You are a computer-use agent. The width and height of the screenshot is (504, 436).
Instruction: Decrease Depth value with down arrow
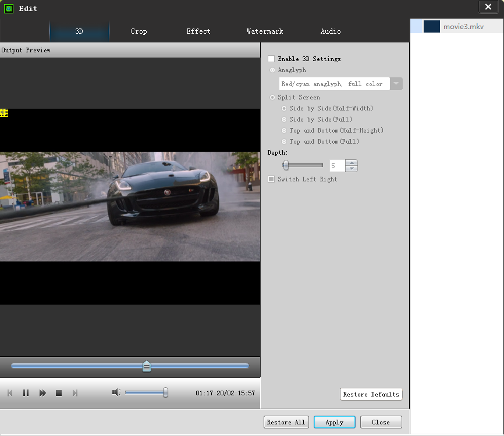(351, 169)
